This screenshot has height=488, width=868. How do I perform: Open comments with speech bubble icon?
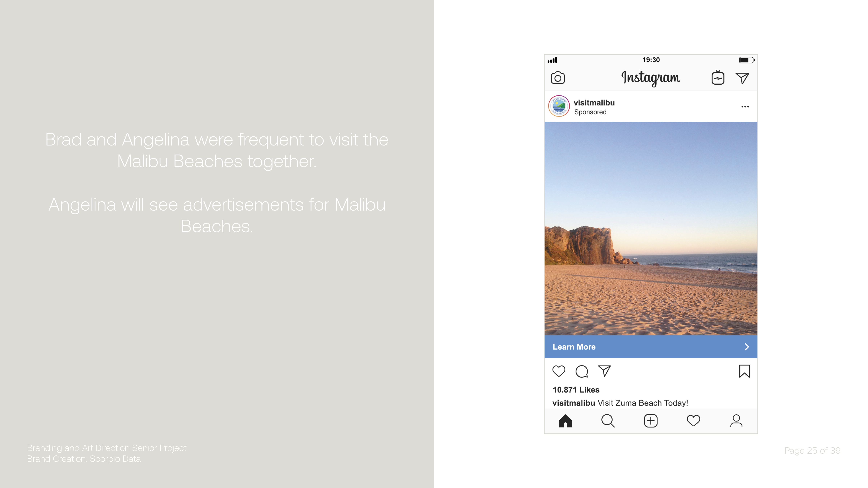click(582, 371)
